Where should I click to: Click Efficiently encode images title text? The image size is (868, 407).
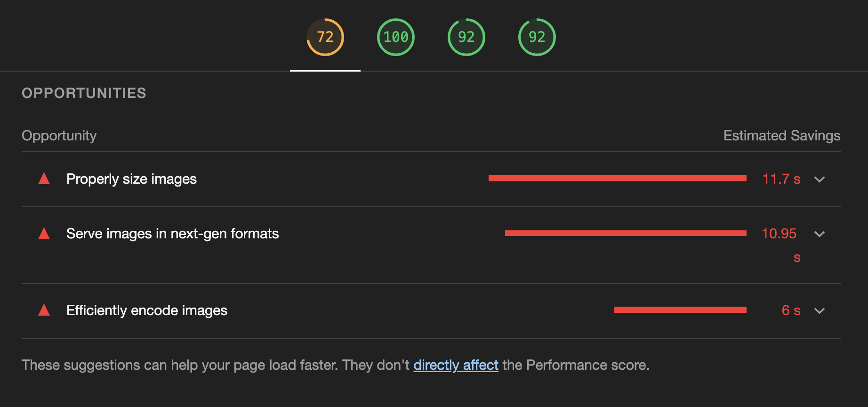pos(146,310)
